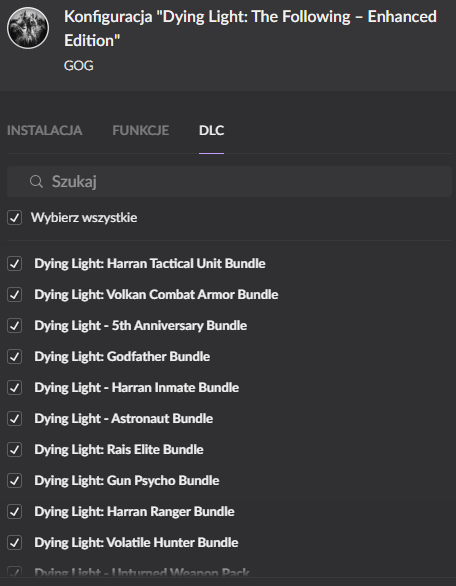Toggle Volkan Combat Armor Bundle checkbox

(15, 294)
